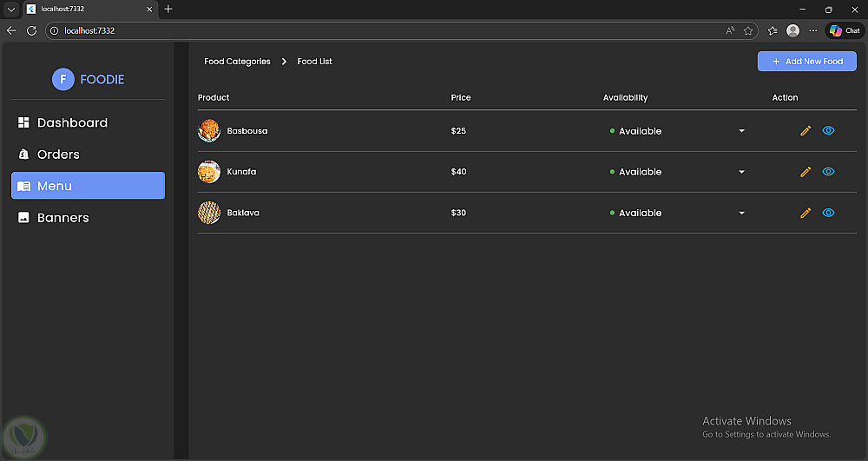Toggle the eye view icon for Baklava
This screenshot has height=461, width=868.
point(828,213)
